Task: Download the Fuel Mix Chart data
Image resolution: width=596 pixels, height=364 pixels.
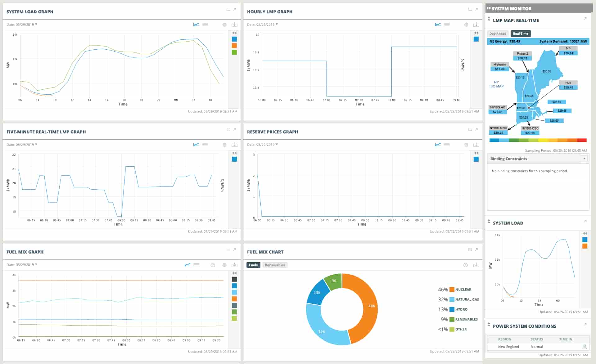Action: [x=476, y=265]
